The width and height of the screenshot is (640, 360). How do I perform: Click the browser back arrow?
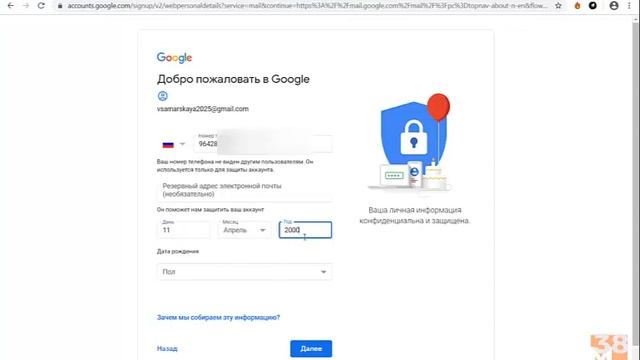pos(11,6)
